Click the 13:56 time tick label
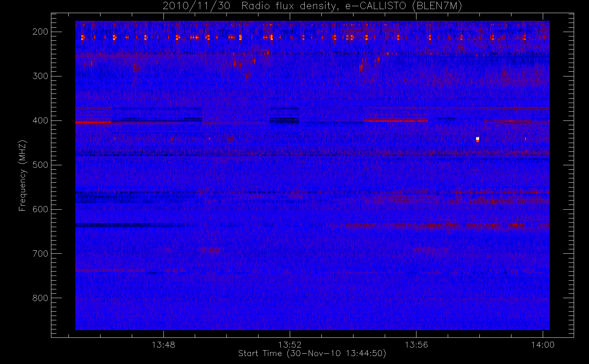The width and height of the screenshot is (589, 364). point(416,344)
